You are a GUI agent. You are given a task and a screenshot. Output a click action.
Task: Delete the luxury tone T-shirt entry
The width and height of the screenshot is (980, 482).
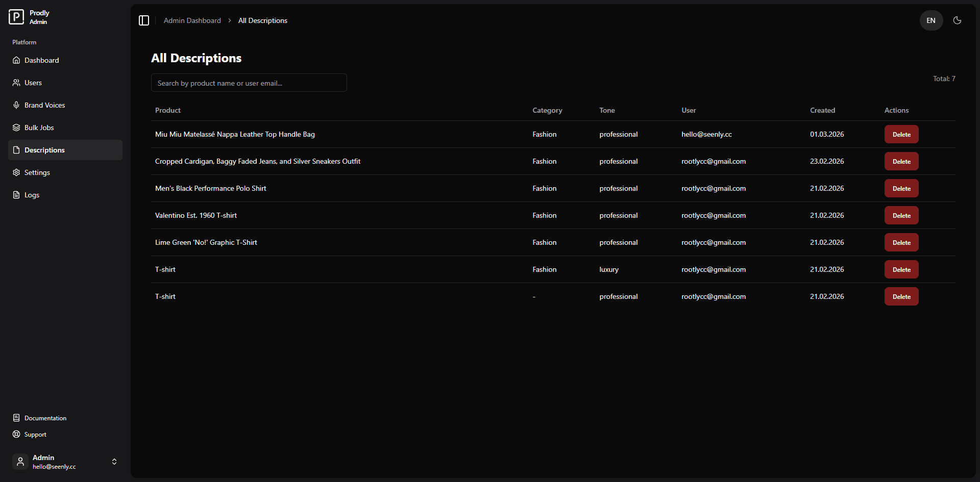click(901, 270)
